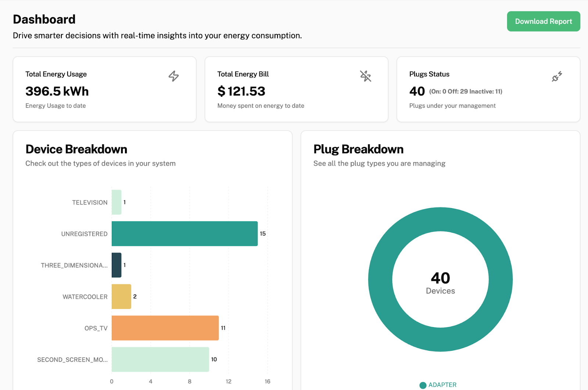Screen dimensions: 588x390
Task: Select the Plug Breakdown section title
Action: [358, 149]
